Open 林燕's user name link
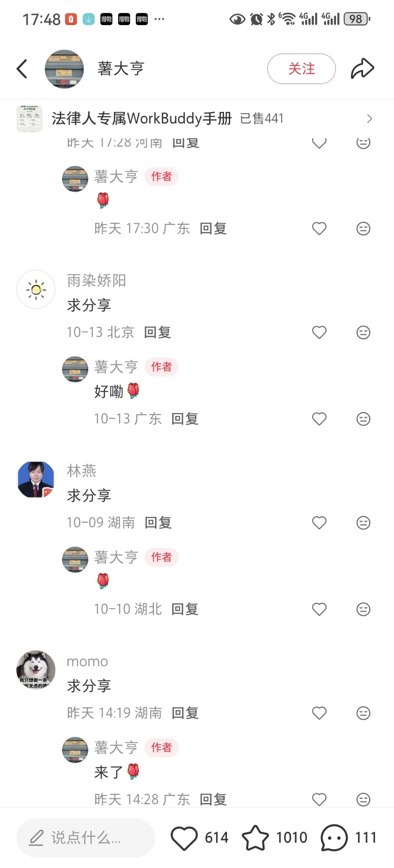The width and height of the screenshot is (394, 868). (81, 471)
